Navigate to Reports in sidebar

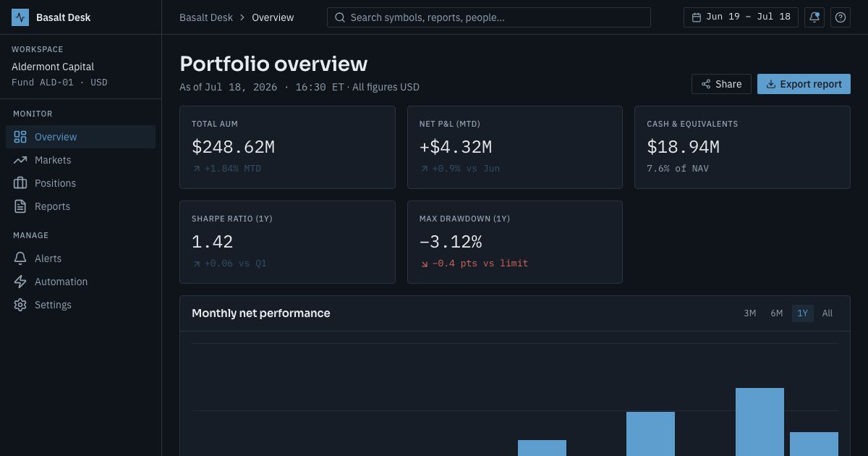tap(80, 206)
